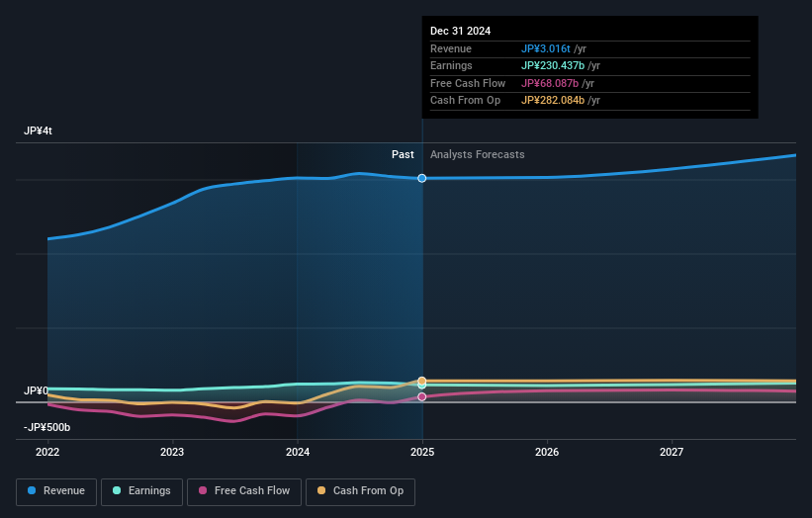The width and height of the screenshot is (812, 518).
Task: Click the JP¥4t y-axis label
Action: click(x=38, y=130)
